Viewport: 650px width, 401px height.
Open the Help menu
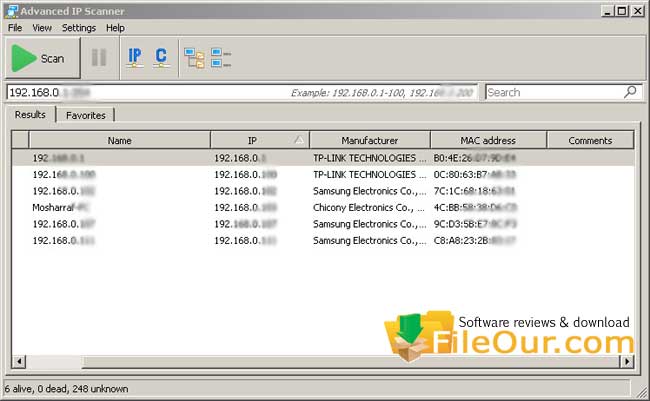coord(115,28)
